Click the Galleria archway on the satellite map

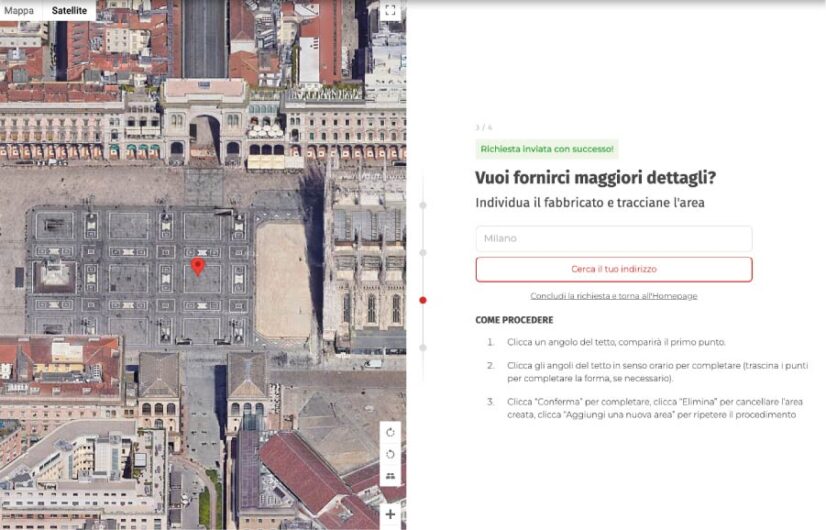click(204, 135)
